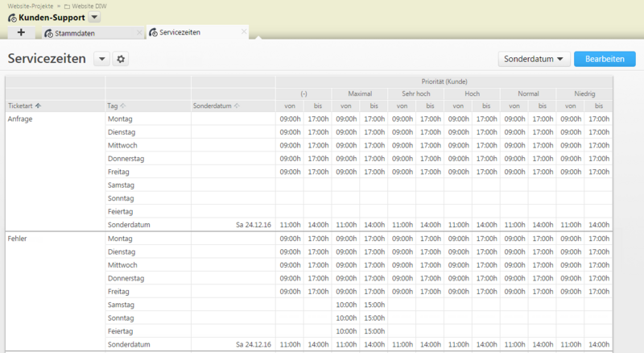Click the Kunden-Support headset icon
The image size is (644, 353).
coord(12,18)
